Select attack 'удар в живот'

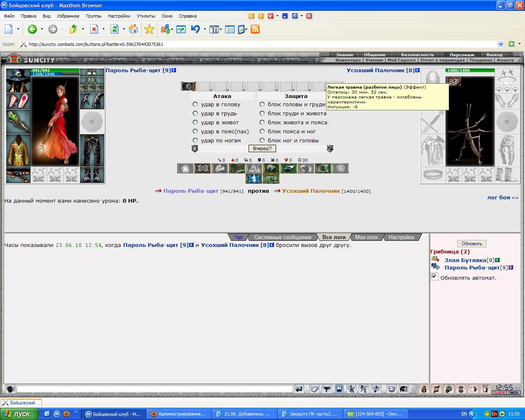[x=195, y=122]
